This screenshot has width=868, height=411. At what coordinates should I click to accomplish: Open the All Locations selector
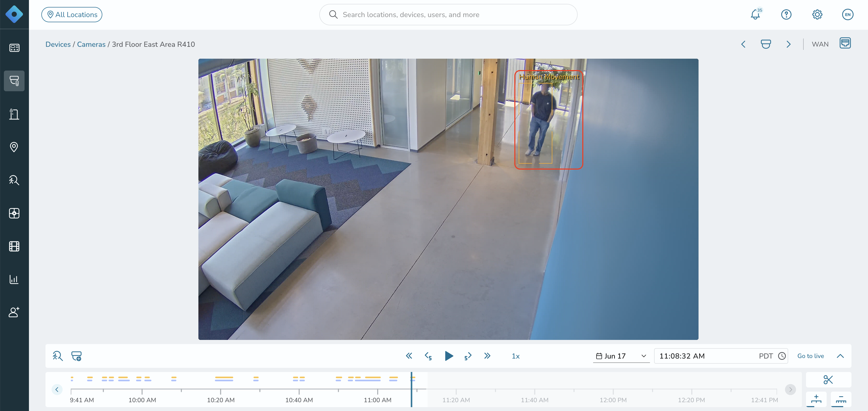72,14
